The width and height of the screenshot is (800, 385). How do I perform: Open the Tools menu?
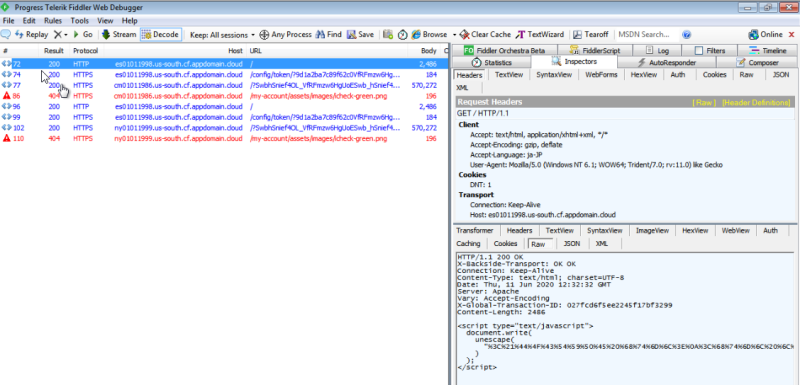click(x=80, y=21)
